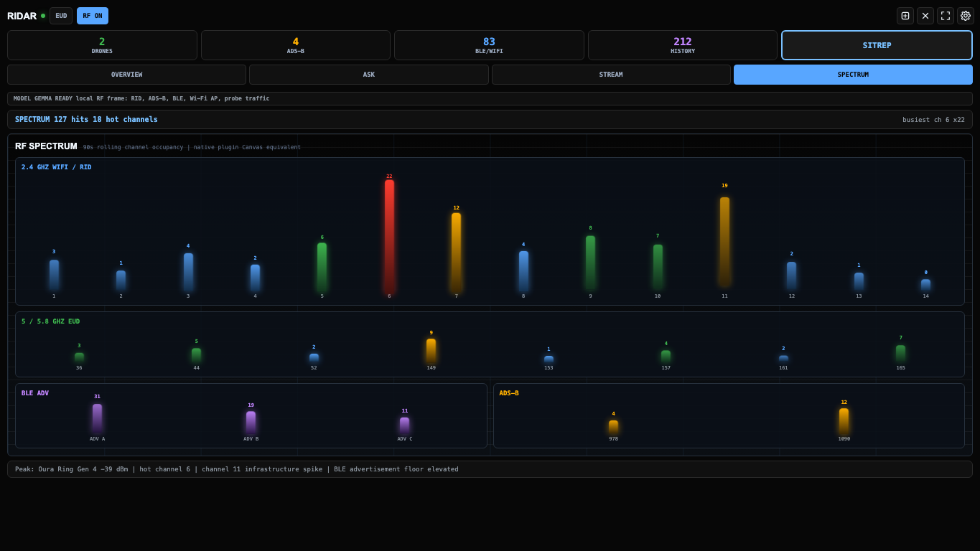This screenshot has width=980, height=551.
Task: Click the add panel plus icon
Action: (x=905, y=16)
